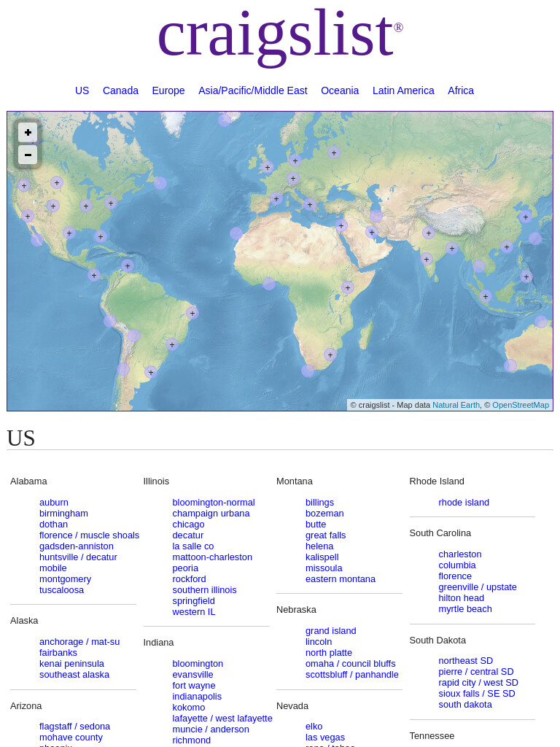Zoom in on the map
Image resolution: width=560 pixels, height=747 pixels.
click(x=28, y=133)
